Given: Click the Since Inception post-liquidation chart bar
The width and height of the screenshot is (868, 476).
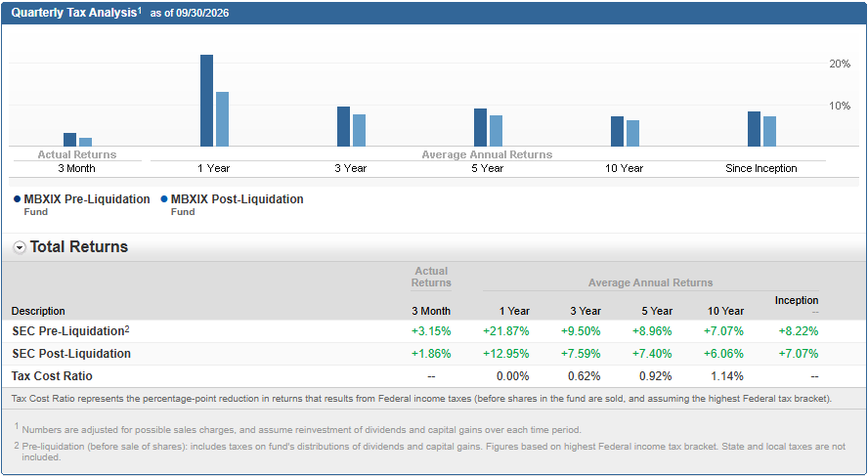Looking at the screenshot, I should pyautogui.click(x=769, y=132).
